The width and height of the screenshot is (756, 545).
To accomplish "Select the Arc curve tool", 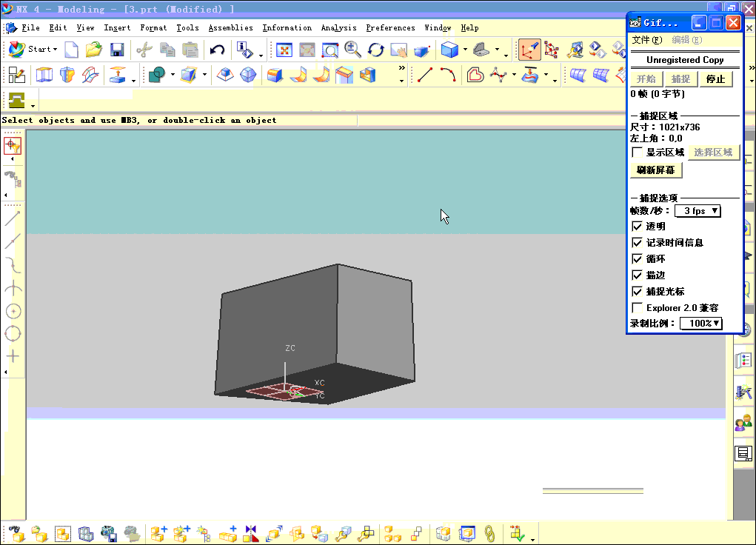I will tap(448, 75).
